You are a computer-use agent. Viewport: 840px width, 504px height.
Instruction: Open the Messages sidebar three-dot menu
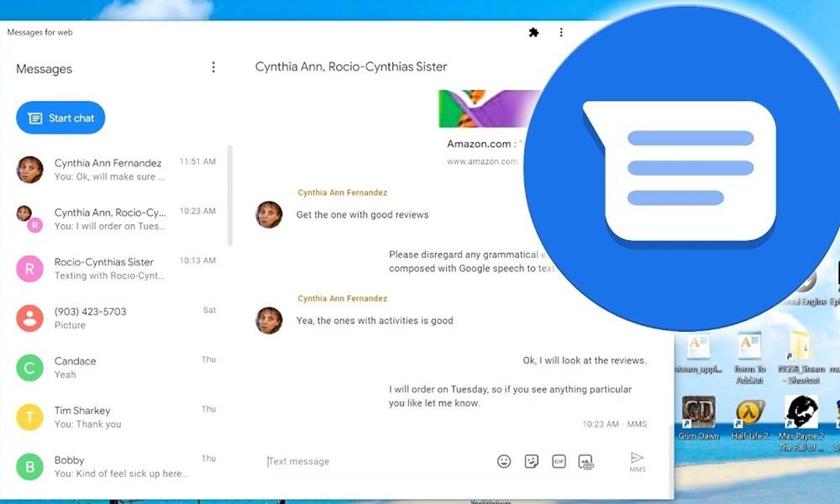213,67
